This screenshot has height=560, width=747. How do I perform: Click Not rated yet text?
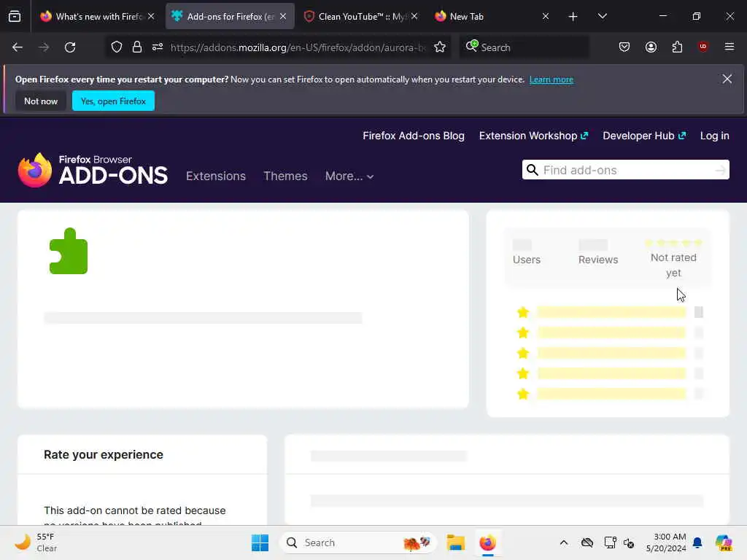673,265
